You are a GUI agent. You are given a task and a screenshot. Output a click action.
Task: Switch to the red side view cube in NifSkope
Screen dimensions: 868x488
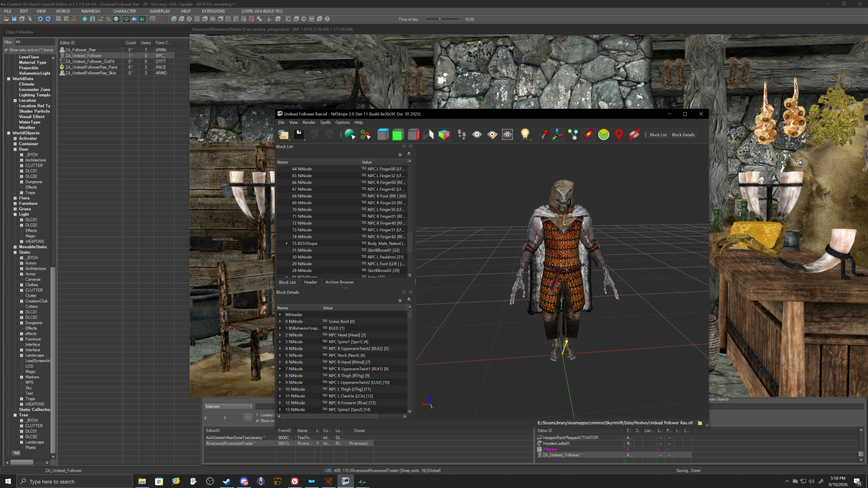413,135
